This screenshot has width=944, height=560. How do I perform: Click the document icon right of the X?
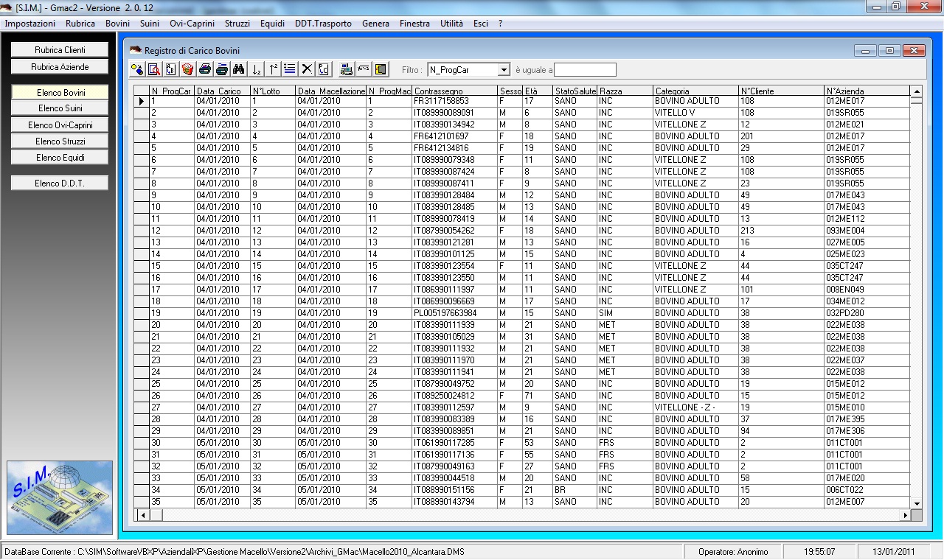(x=324, y=69)
